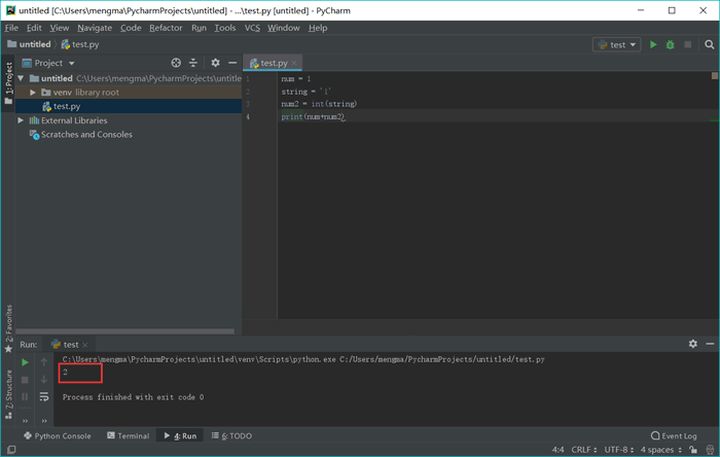
Task: Open the Code menu
Action: 131,28
